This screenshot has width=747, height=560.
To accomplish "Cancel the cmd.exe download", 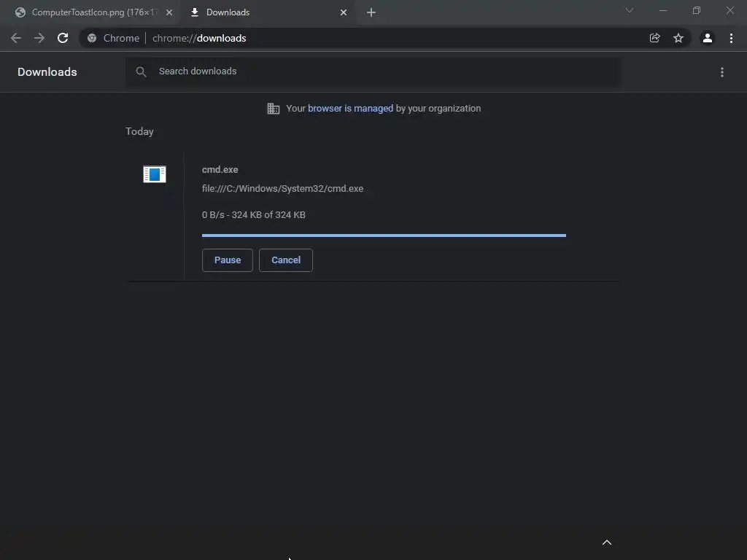I will tap(286, 260).
